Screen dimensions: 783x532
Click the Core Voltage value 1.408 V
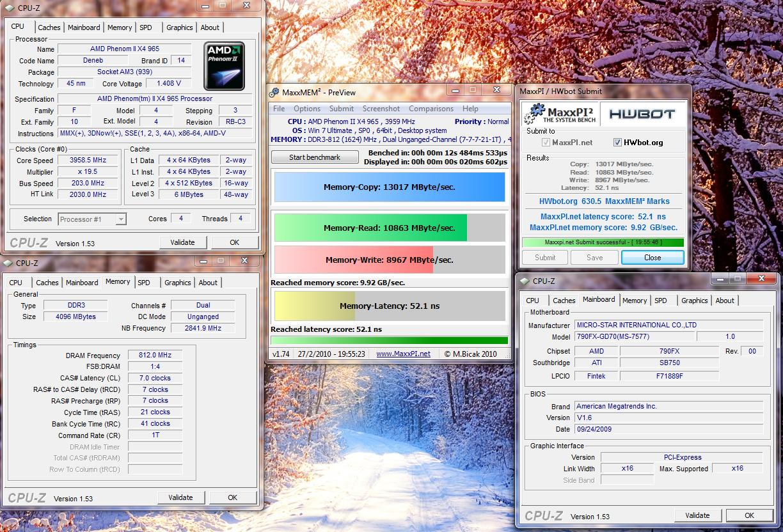tap(169, 83)
